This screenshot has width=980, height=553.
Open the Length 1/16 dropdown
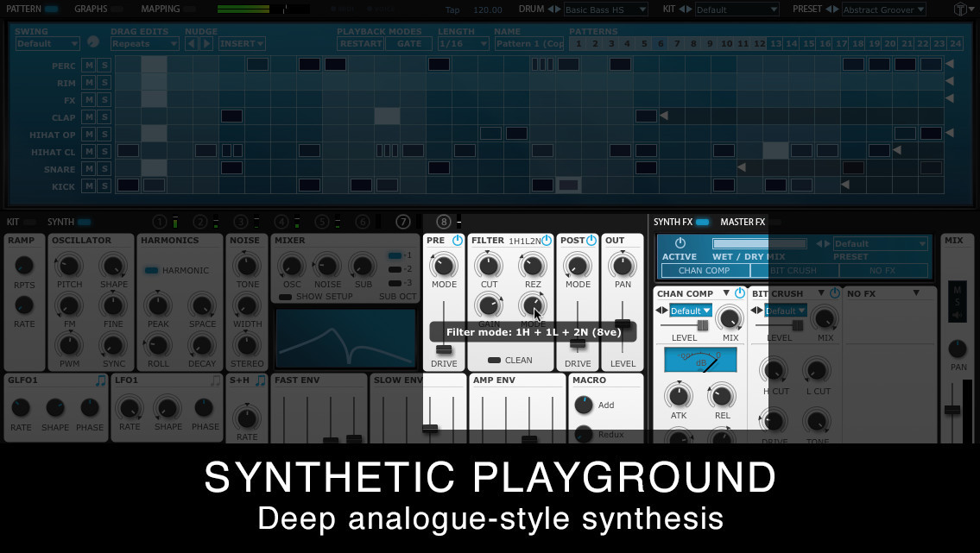point(463,44)
